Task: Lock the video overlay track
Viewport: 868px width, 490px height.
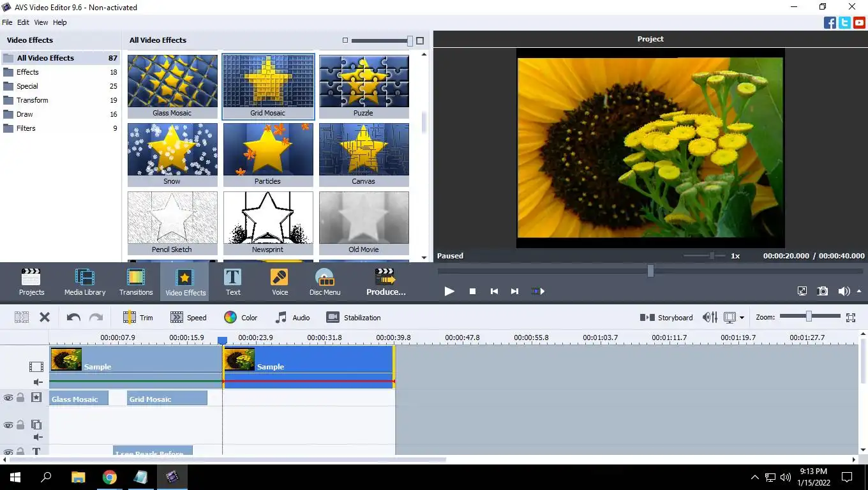Action: click(x=20, y=425)
